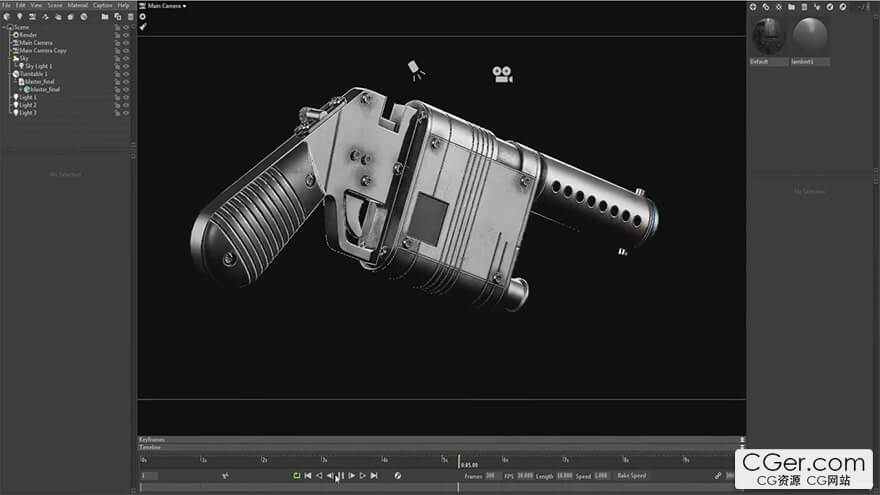This screenshot has width=880, height=495.
Task: Click first sphere icon in material toolbar
Action: coord(830,7)
